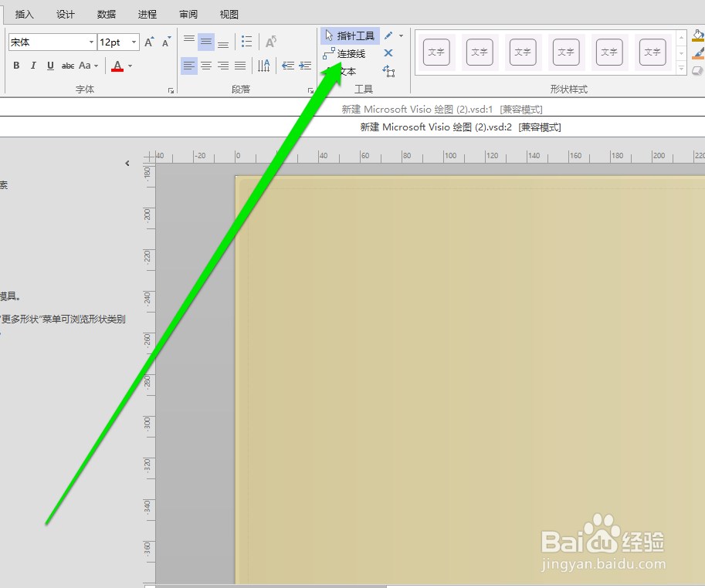Decrease font size with smaller A icon
Screen dimensions: 705x588
pyautogui.click(x=166, y=42)
